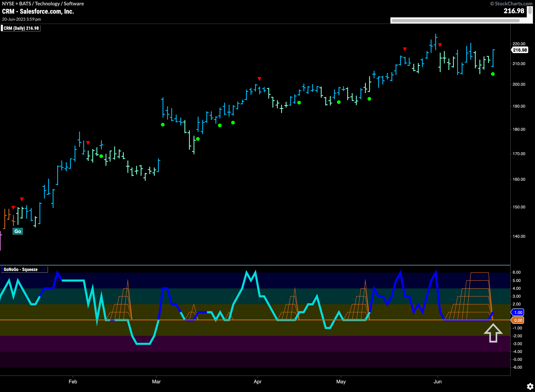Click the Jun label on the time axis
Screen dimensions: 535x392
tap(438, 381)
